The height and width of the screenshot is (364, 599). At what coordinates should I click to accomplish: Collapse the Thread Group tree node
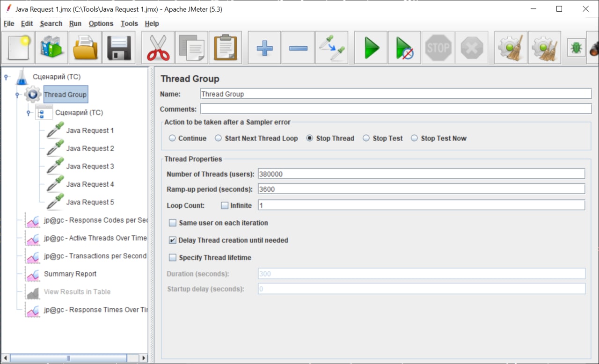click(x=17, y=95)
